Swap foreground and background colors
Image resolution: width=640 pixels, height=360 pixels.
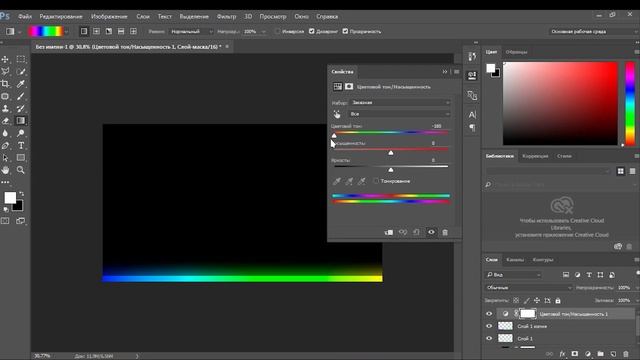coord(22,194)
